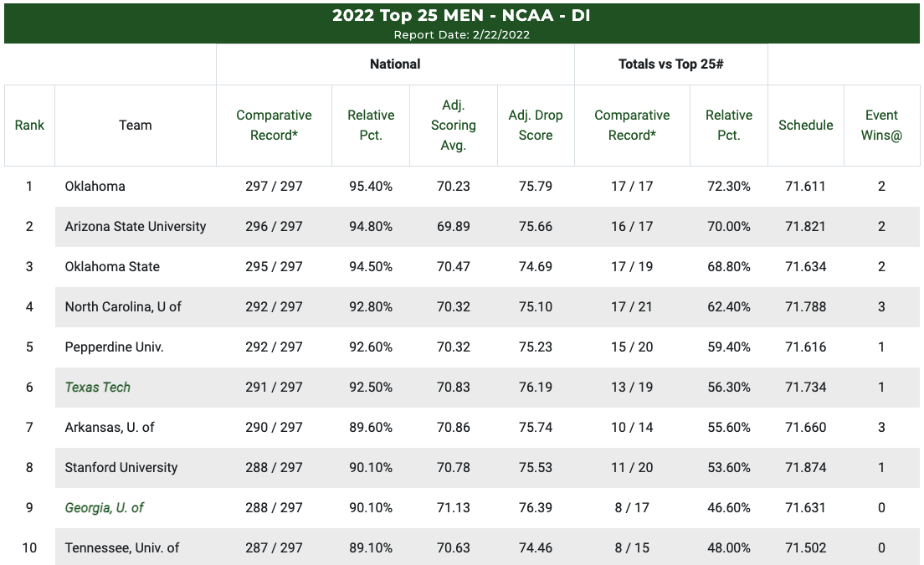Sort by Adj. Drop Score header
This screenshot has width=924, height=565.
pos(536,126)
